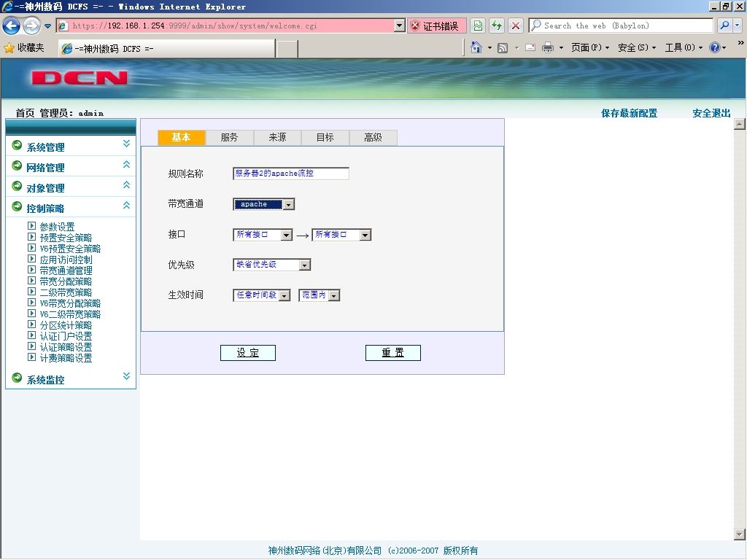The height and width of the screenshot is (560, 747).
Task: Open the 缺省优先级 priority dropdown
Action: (x=272, y=265)
